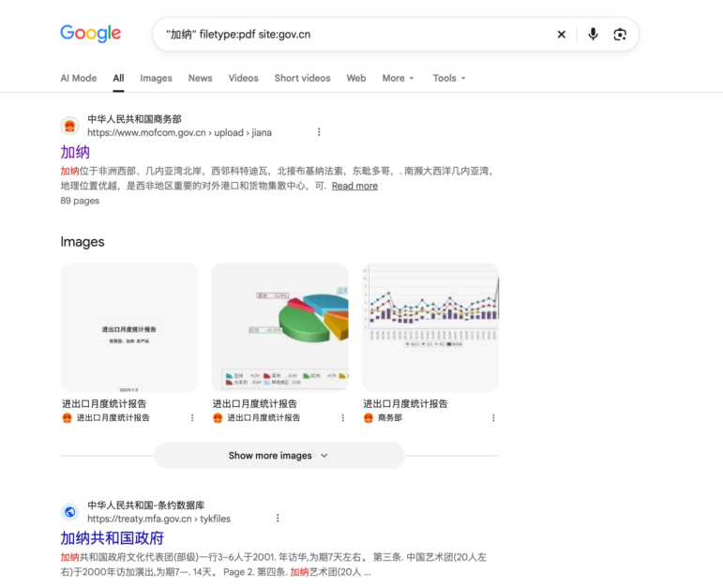Expand the More dropdown
The image size is (723, 588).
pos(399,78)
